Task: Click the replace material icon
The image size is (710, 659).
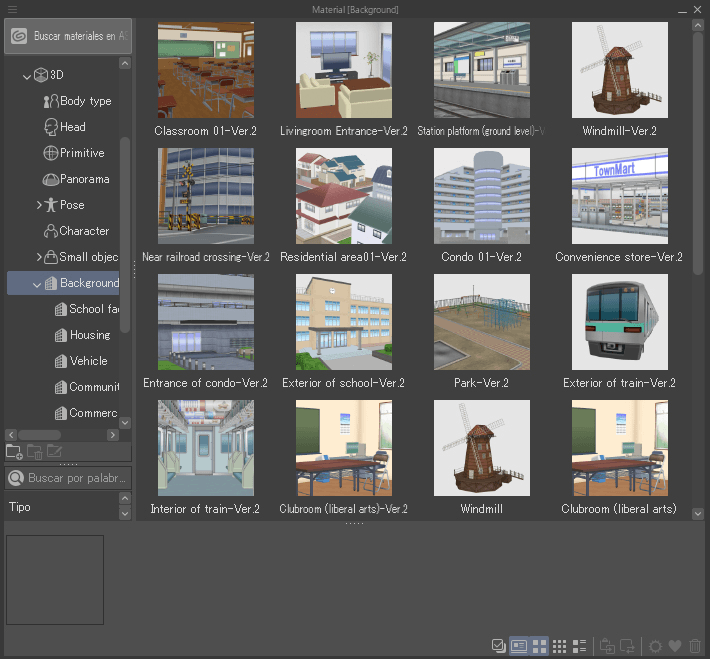Action: (x=628, y=646)
